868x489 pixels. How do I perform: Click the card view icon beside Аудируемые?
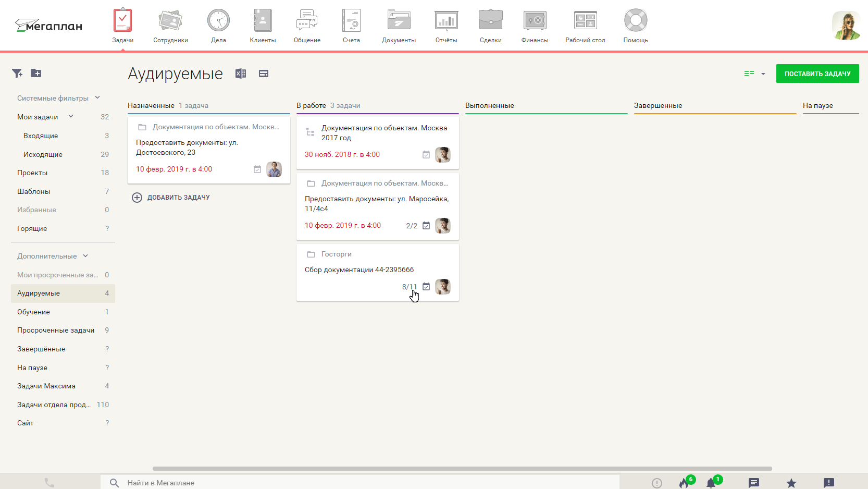point(264,74)
